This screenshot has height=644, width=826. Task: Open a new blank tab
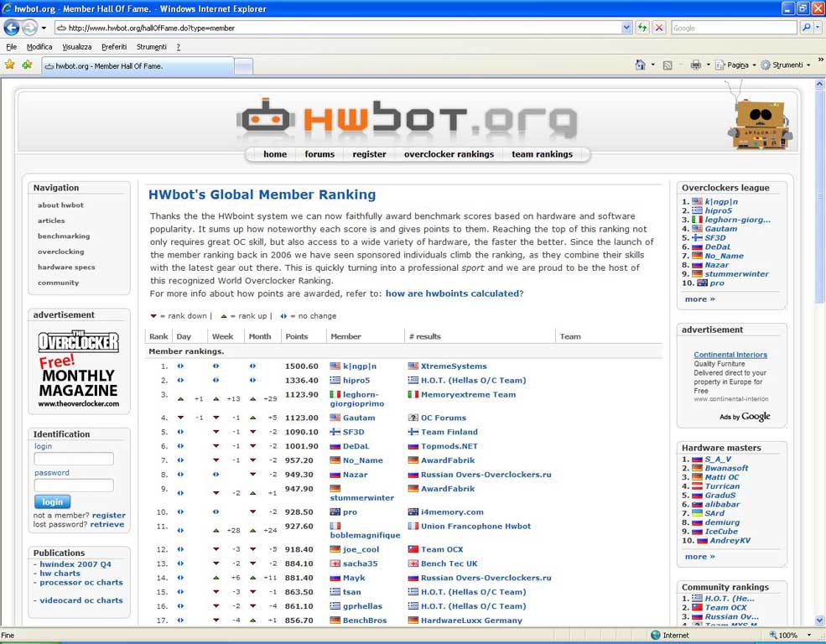tap(243, 66)
